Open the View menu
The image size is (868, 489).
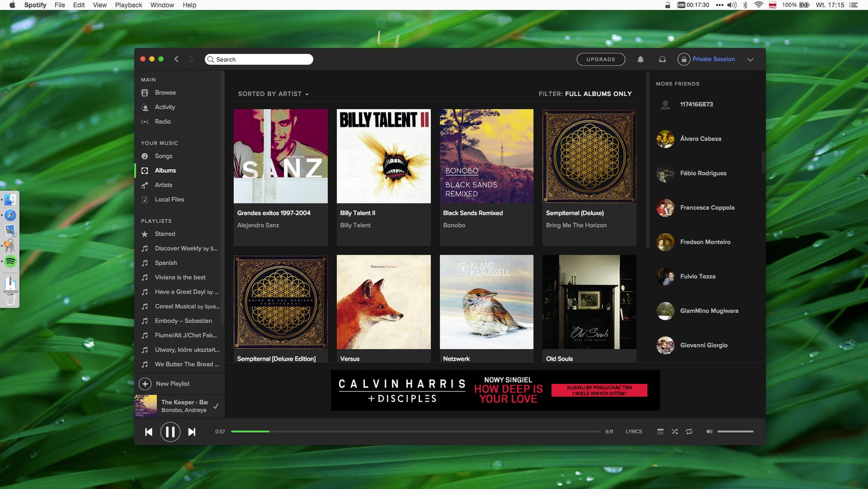point(100,5)
